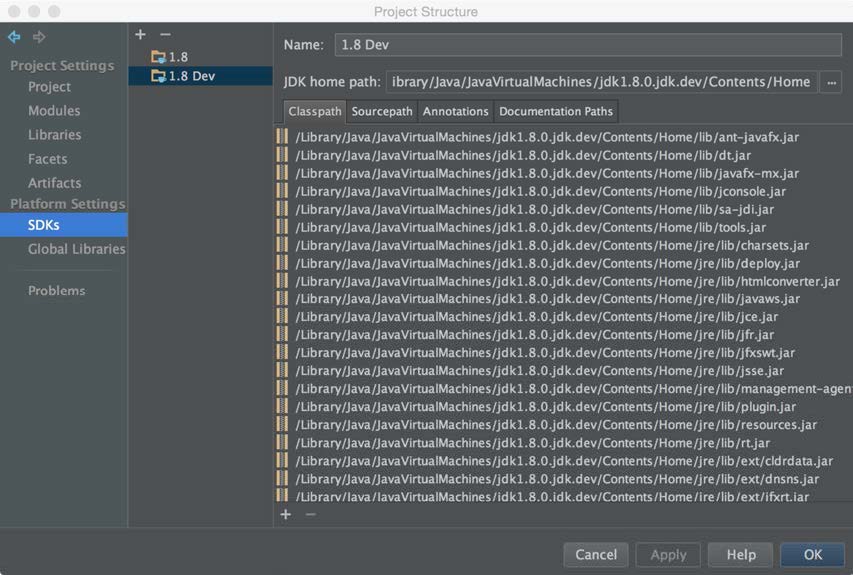
Task: Select the management-agent classpath entry
Action: [573, 388]
